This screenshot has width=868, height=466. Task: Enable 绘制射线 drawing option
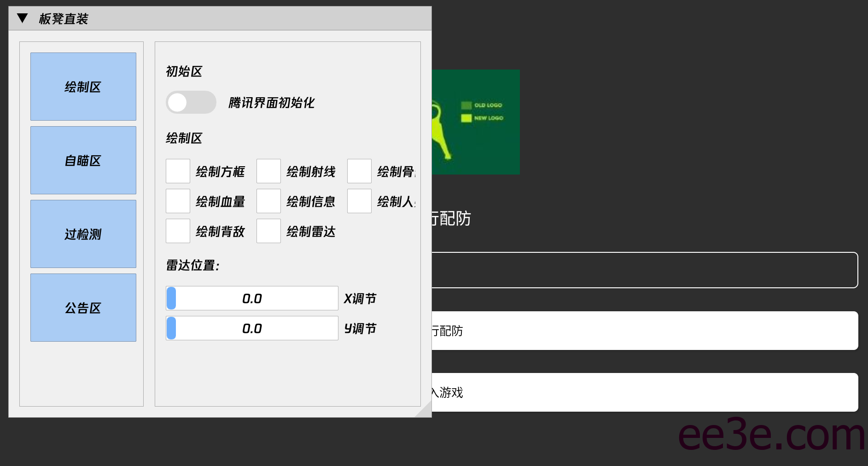coord(268,171)
